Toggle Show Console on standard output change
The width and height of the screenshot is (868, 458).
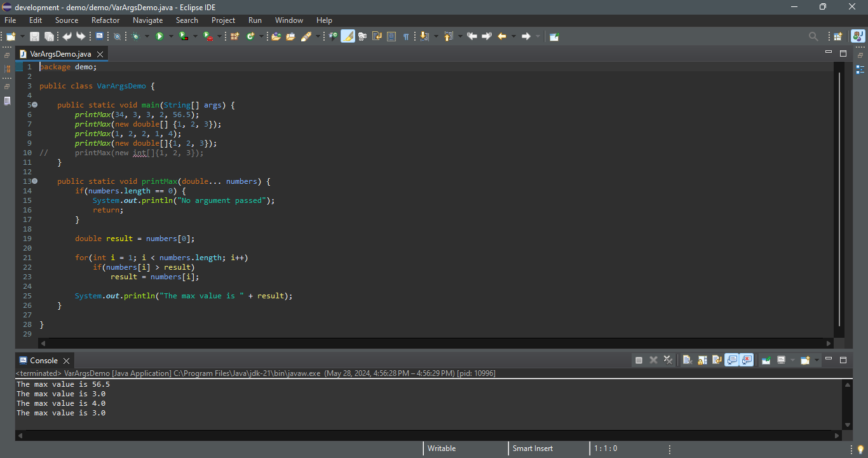(732, 360)
